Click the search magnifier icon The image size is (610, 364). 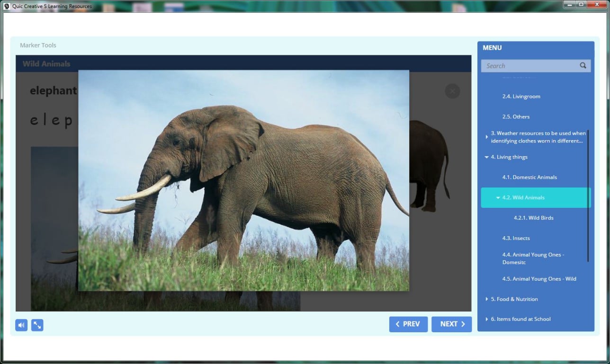pos(583,66)
